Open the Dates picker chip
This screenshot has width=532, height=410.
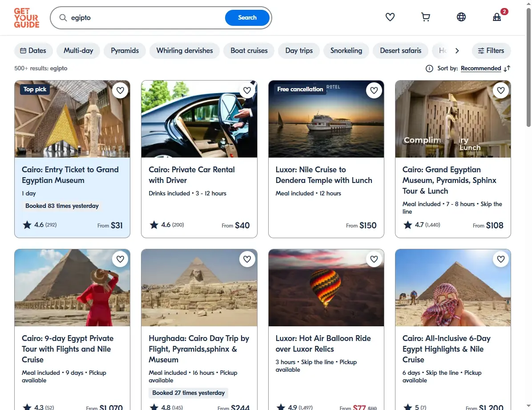(x=33, y=51)
